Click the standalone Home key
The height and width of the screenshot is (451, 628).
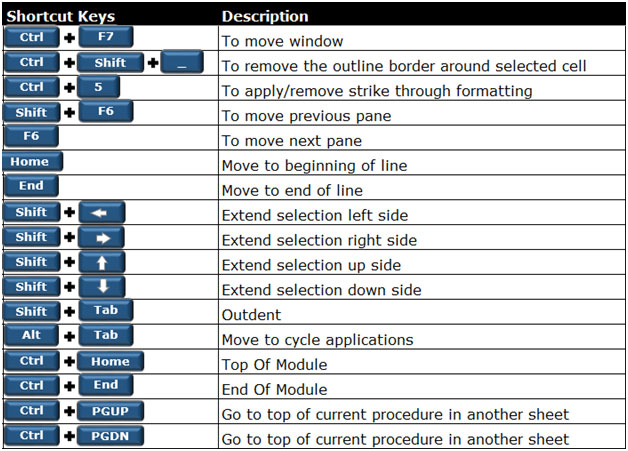pos(32,162)
